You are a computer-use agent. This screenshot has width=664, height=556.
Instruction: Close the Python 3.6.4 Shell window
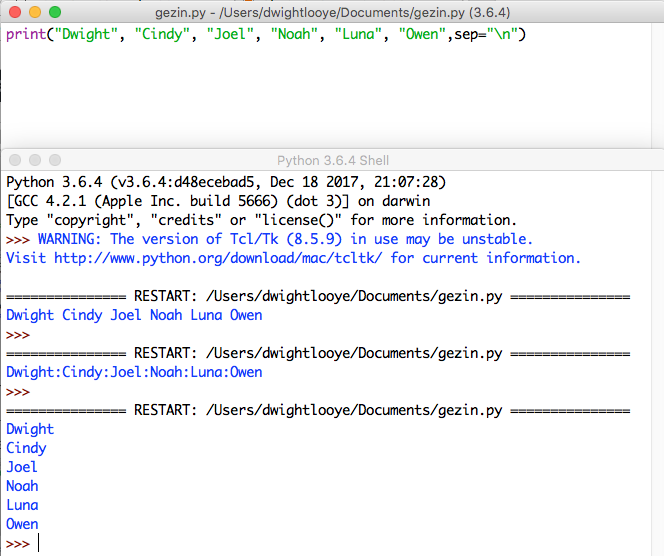point(13,160)
